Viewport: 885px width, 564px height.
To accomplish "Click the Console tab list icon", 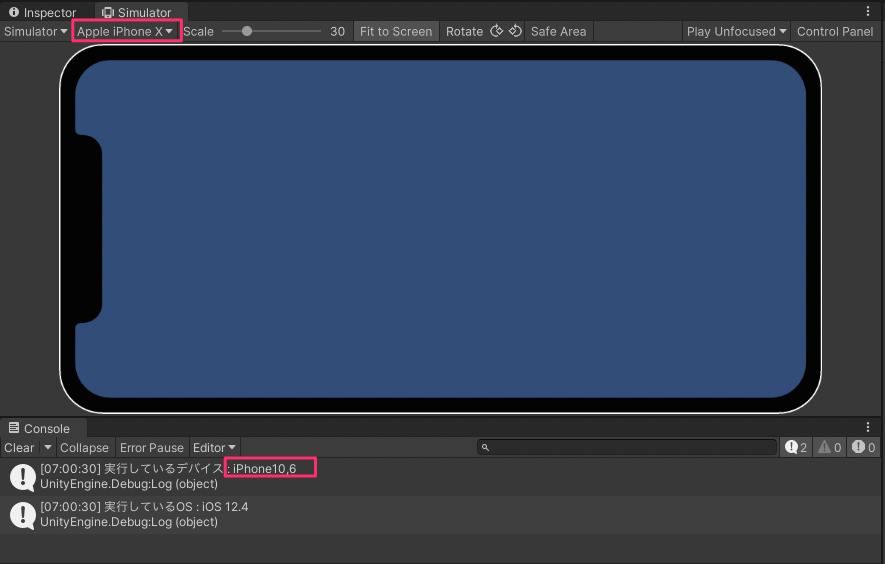I will pyautogui.click(x=14, y=428).
